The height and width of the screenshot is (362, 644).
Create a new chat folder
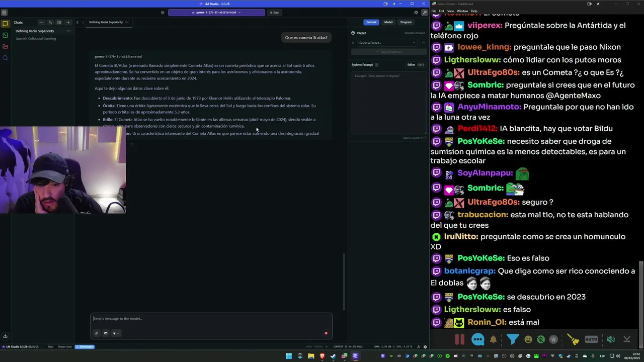[x=59, y=22]
